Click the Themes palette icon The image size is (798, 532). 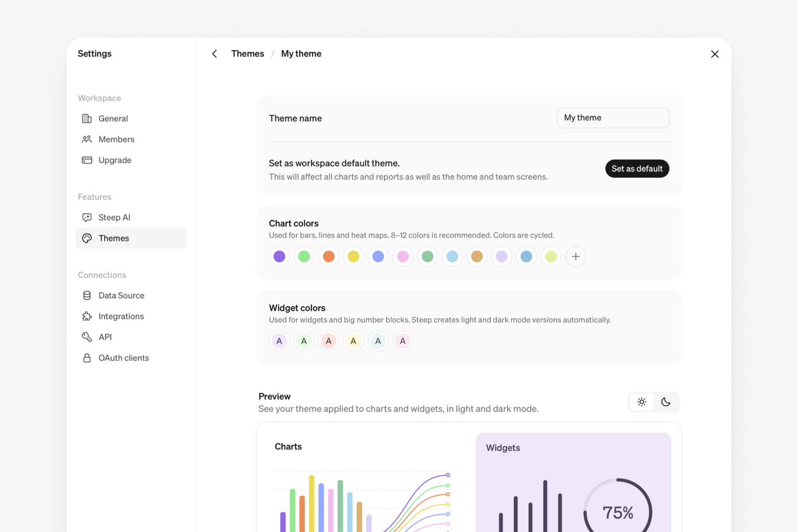pos(87,238)
